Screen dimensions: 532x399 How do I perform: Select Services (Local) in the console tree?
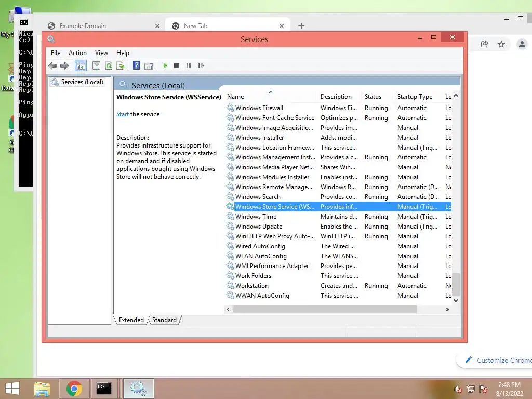(x=78, y=82)
